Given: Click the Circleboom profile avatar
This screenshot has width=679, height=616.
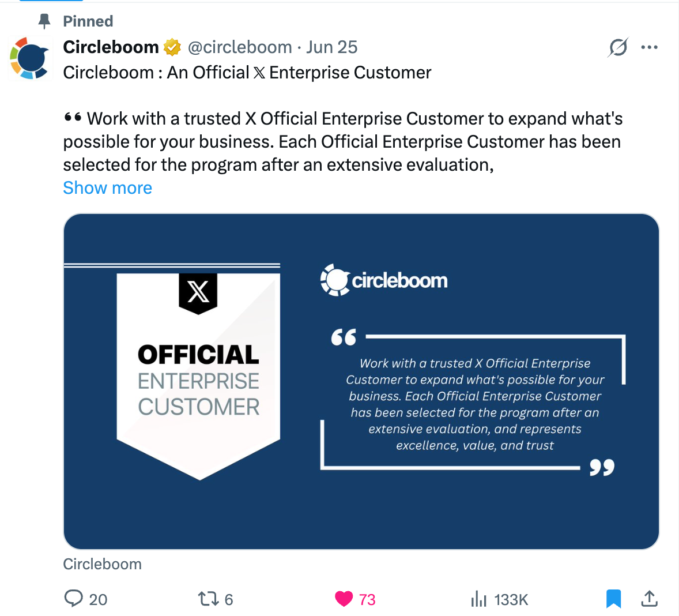Looking at the screenshot, I should click(x=29, y=58).
